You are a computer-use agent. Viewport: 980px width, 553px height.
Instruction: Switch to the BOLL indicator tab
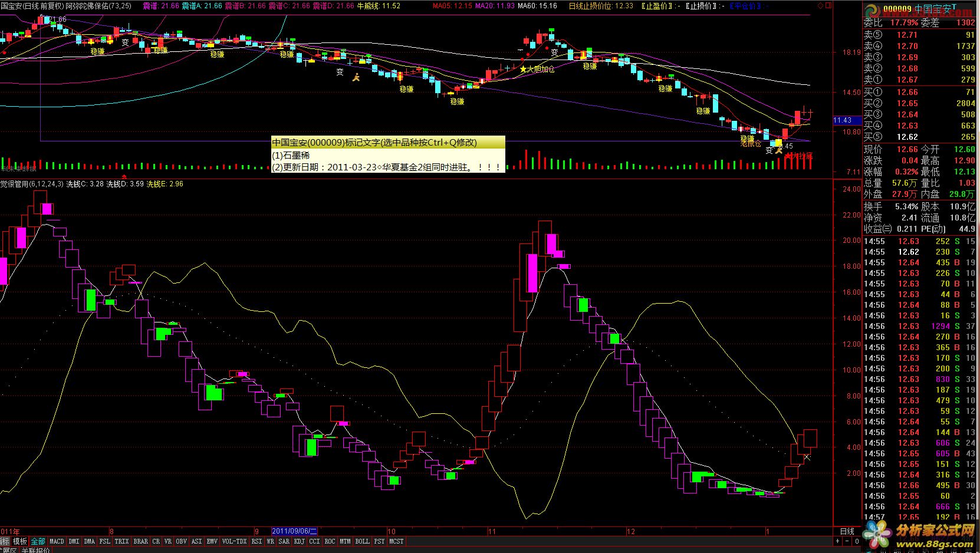pyautogui.click(x=363, y=541)
